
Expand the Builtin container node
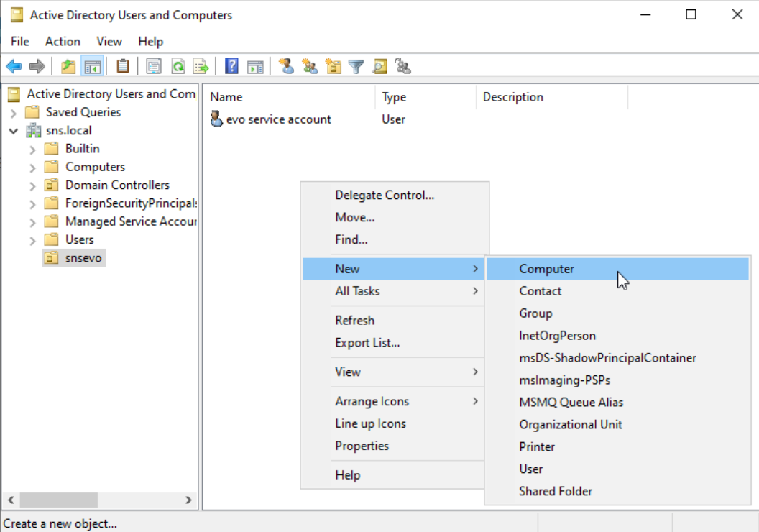[32, 150]
